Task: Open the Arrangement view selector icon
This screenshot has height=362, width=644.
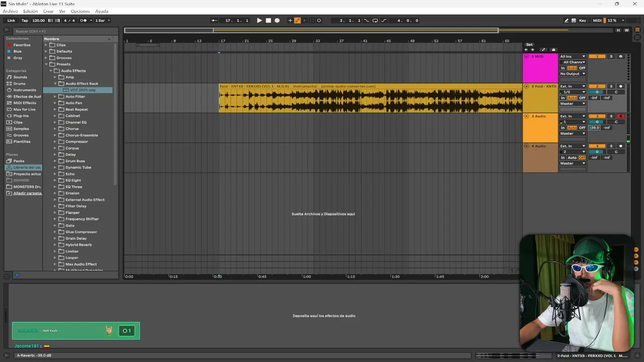Action: [x=637, y=30]
